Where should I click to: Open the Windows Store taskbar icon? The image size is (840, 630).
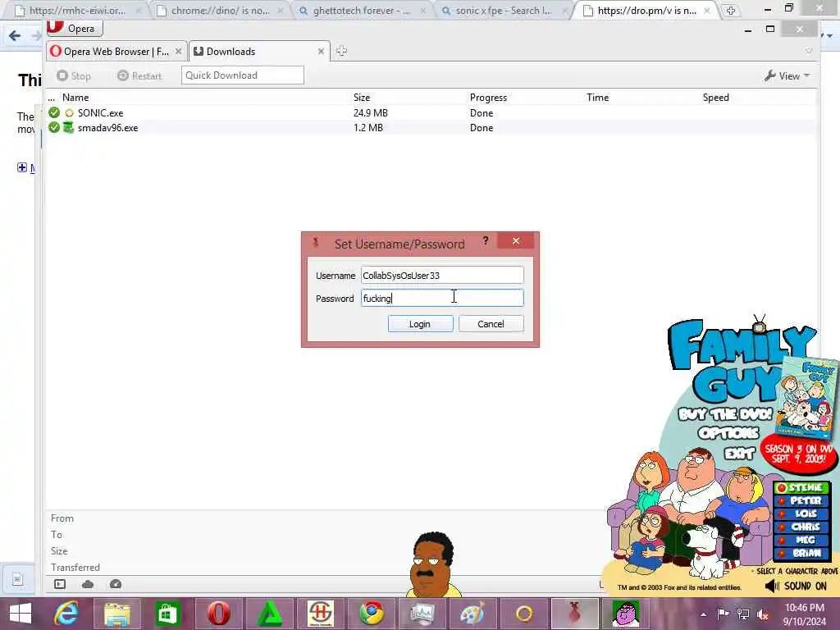pyautogui.click(x=167, y=614)
